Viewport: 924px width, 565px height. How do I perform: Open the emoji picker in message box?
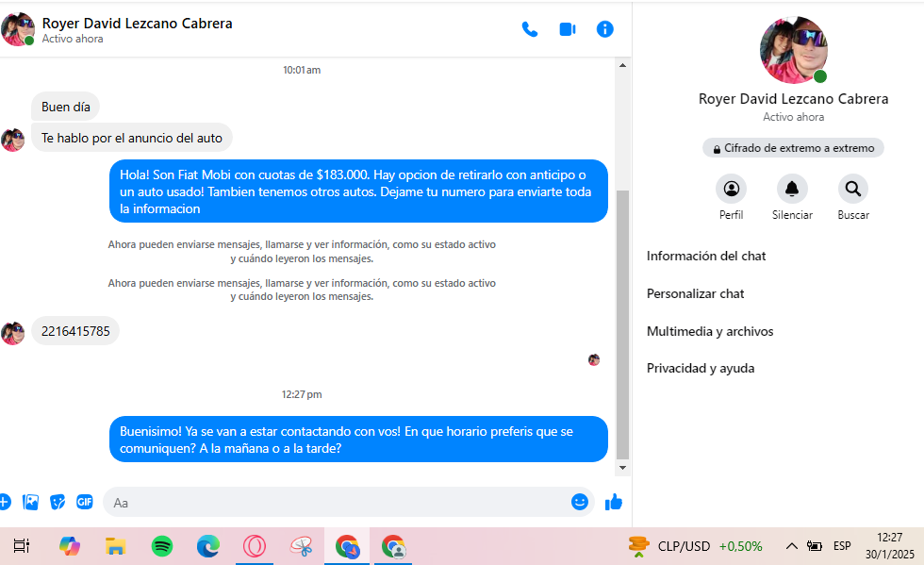tap(580, 502)
